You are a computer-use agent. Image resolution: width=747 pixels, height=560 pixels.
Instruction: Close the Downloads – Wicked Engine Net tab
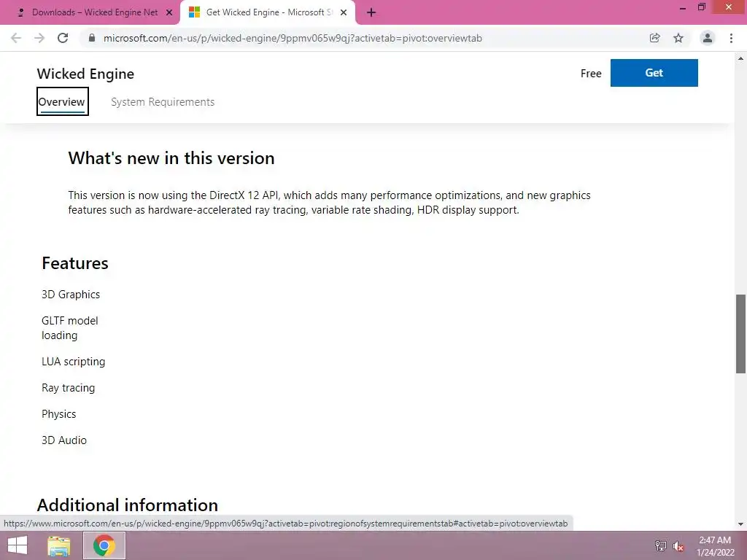click(x=169, y=12)
